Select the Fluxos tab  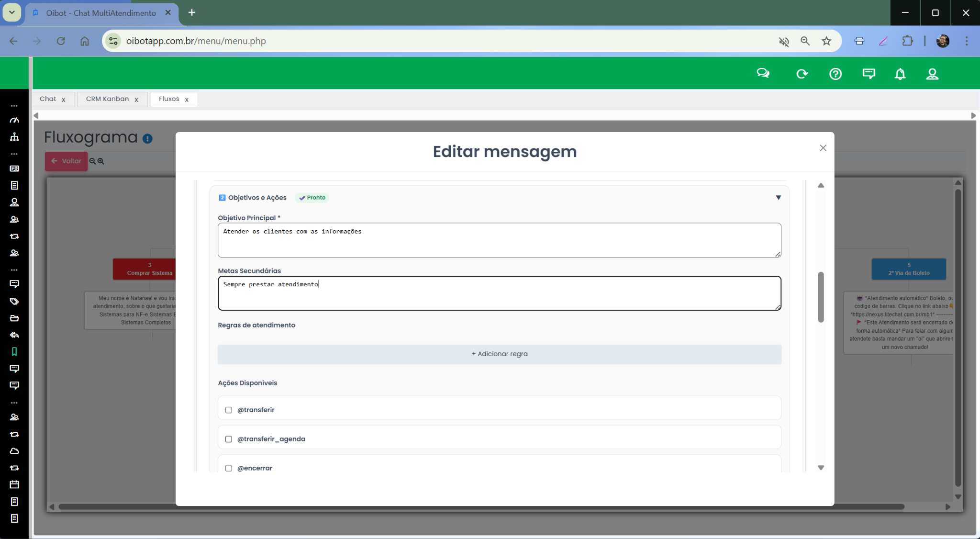(169, 99)
